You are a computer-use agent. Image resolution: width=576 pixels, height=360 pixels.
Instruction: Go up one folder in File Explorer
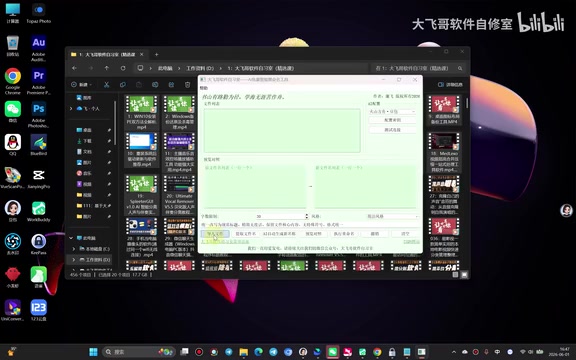[x=107, y=68]
